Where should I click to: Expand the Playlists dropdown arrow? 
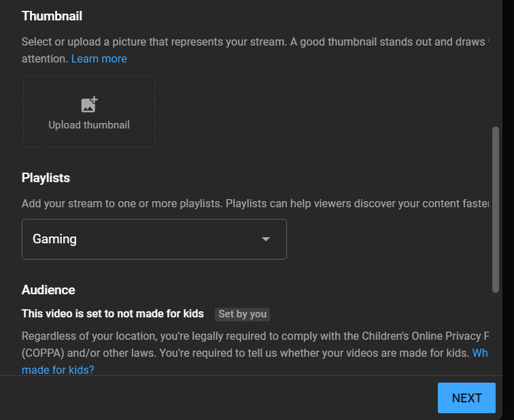click(x=266, y=239)
